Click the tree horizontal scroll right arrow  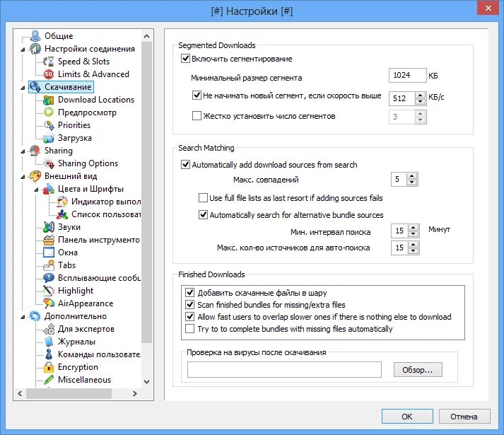(135, 393)
